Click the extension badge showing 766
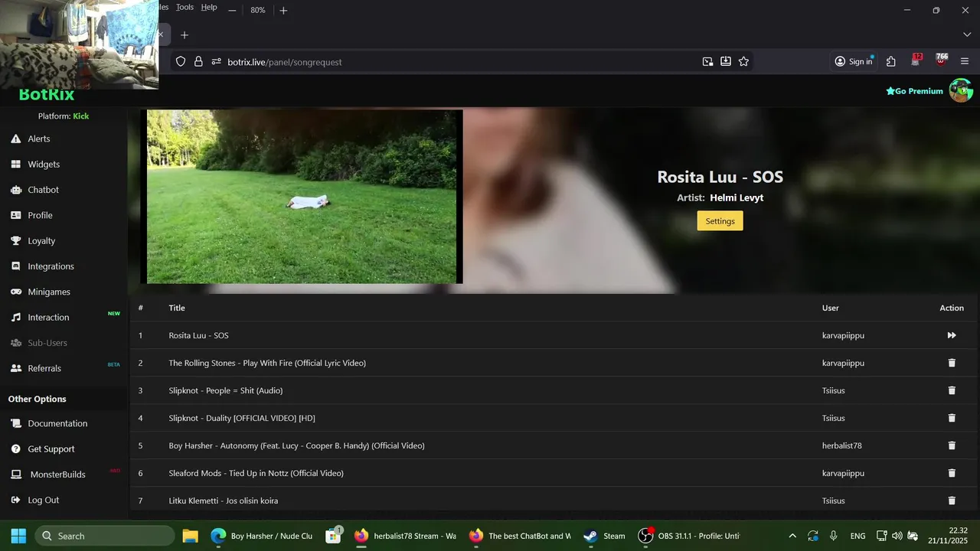Viewport: 980px width, 551px height. [x=942, y=60]
